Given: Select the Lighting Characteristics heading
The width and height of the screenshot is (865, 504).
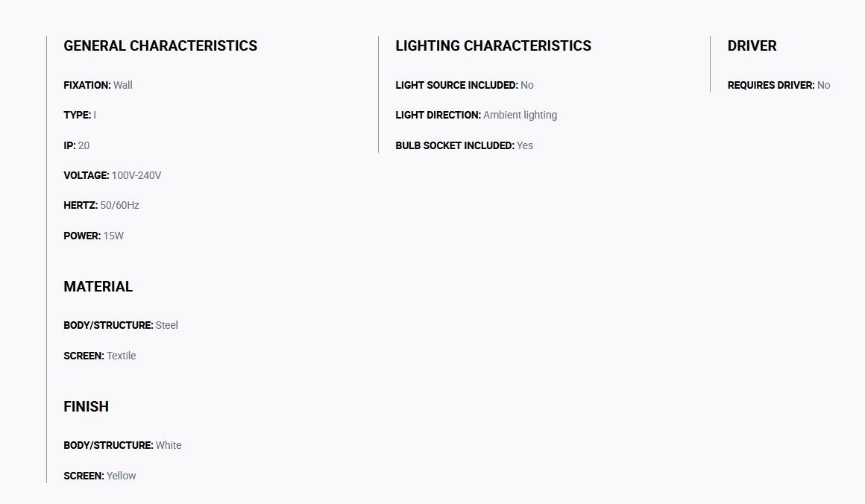Looking at the screenshot, I should (493, 45).
